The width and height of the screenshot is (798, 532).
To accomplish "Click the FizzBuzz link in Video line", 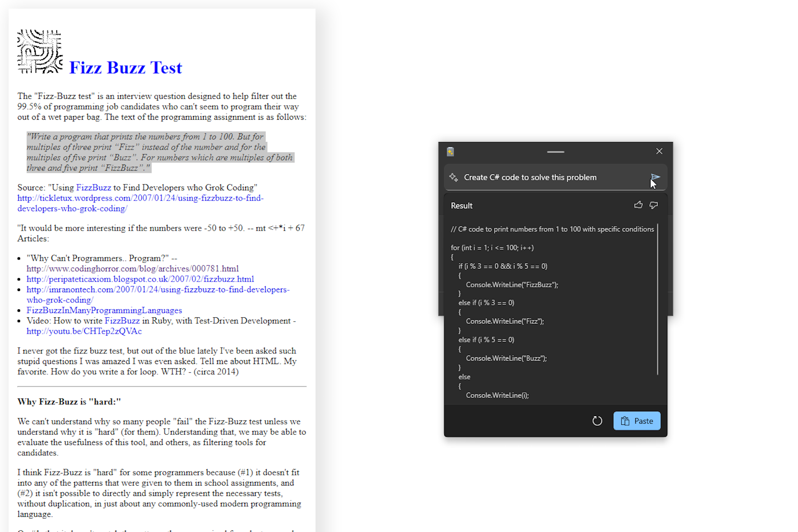I will [x=122, y=320].
